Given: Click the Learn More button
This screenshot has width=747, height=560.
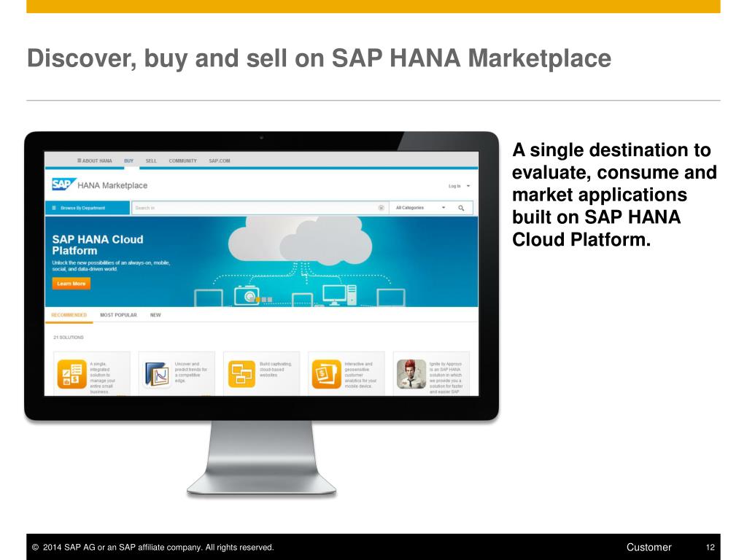Looking at the screenshot, I should [71, 284].
